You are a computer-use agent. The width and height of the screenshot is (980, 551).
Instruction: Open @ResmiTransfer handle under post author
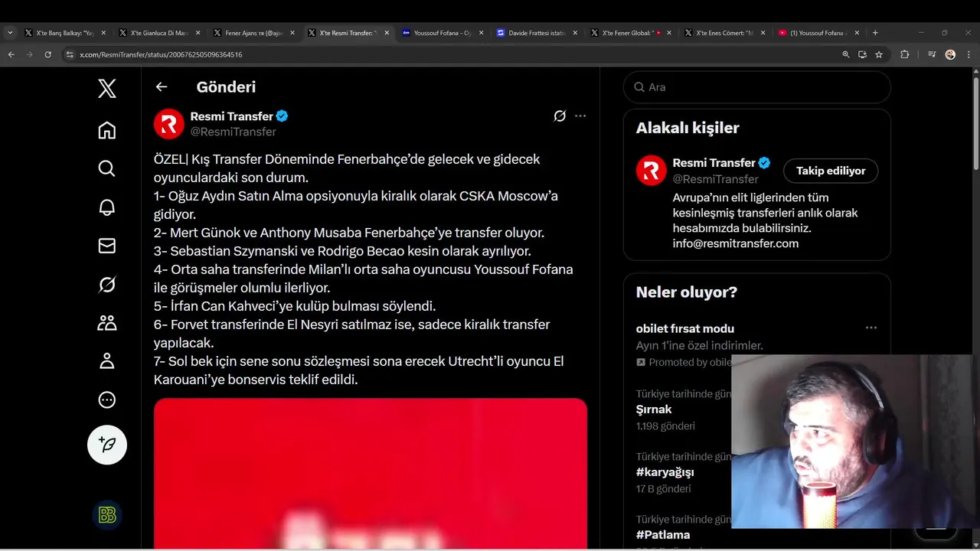tap(233, 132)
